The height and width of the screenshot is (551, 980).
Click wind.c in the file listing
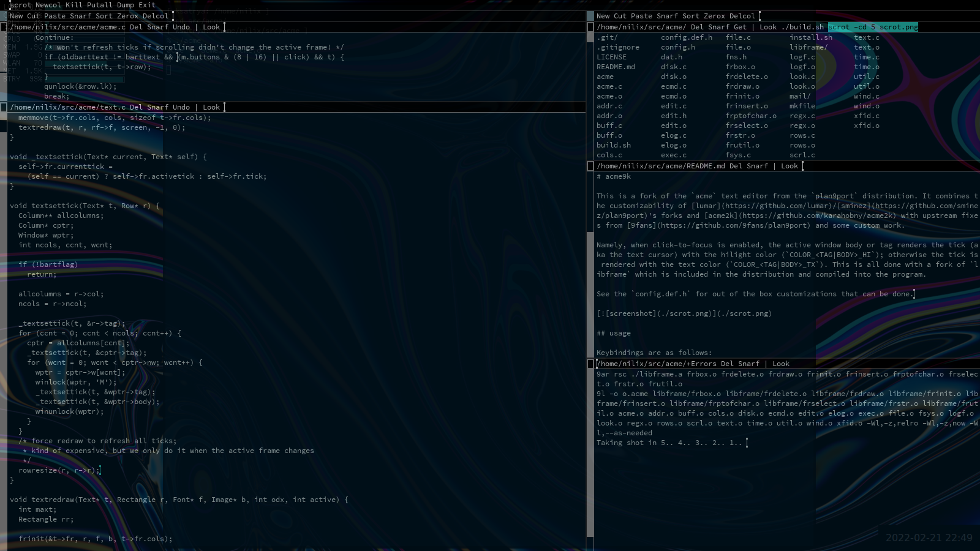[x=867, y=96]
